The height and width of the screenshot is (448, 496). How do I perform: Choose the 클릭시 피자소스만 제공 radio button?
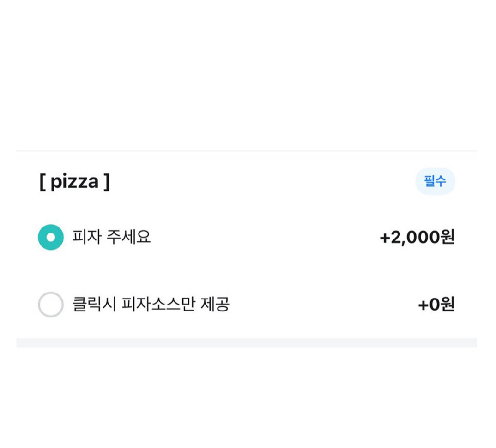[51, 305]
